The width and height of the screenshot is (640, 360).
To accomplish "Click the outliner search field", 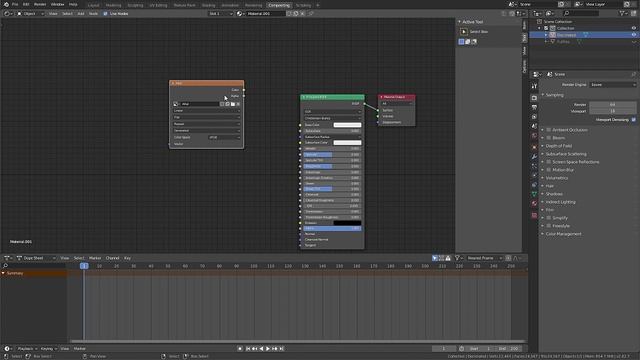I will (x=582, y=13).
